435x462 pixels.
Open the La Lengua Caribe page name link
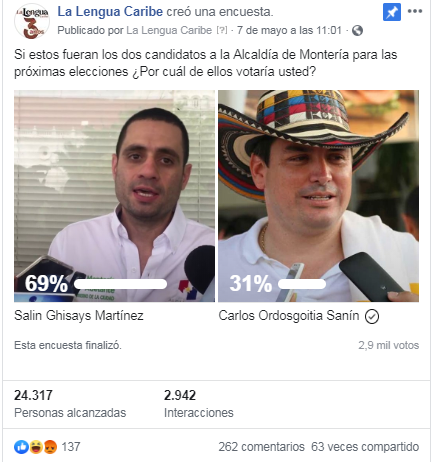(x=110, y=12)
